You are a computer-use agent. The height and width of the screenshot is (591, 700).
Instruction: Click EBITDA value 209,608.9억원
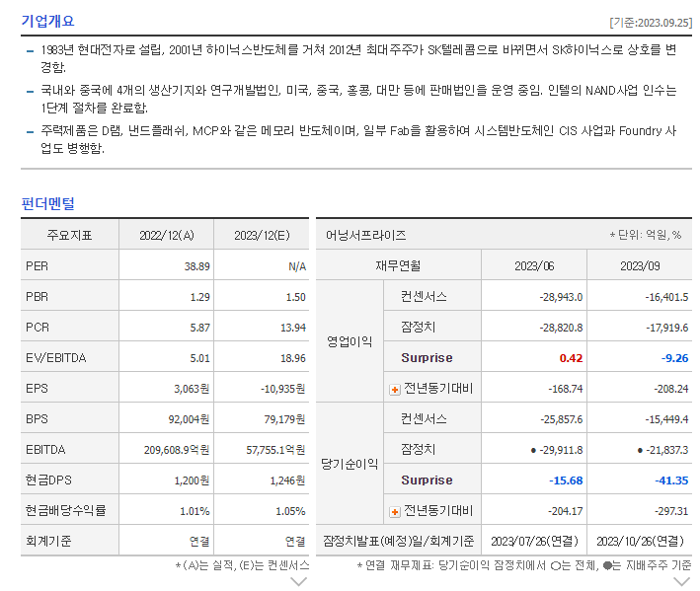click(177, 450)
